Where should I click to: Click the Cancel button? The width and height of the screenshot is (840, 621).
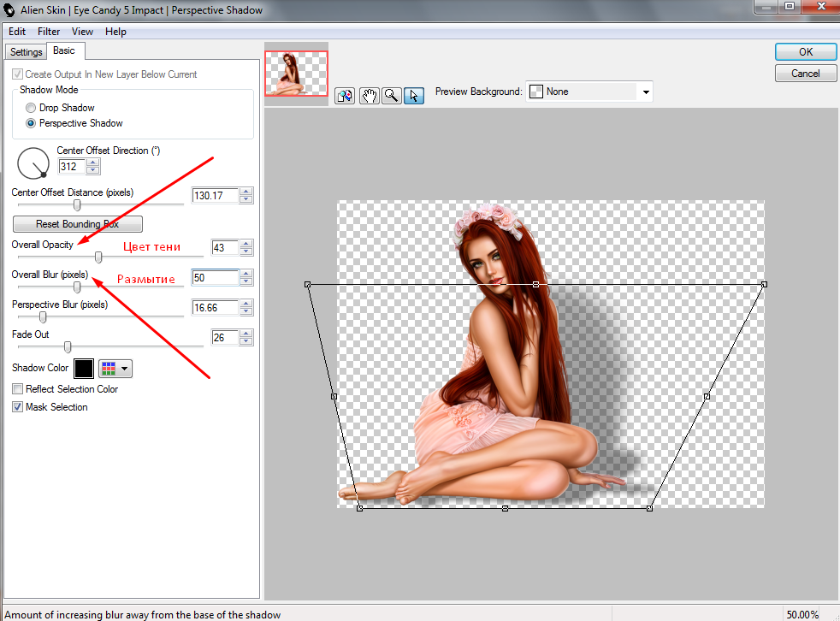coord(805,74)
